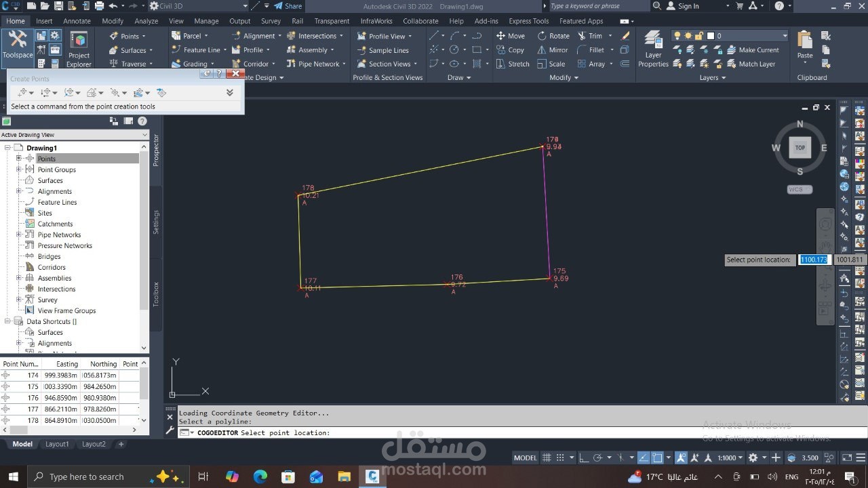The image size is (868, 488).
Task: Click the ViewCube TOP face
Action: click(800, 148)
